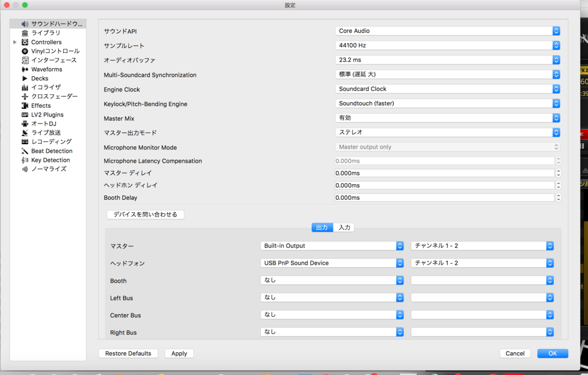
Task: Switch to the 出力 output tab
Action: tap(322, 227)
